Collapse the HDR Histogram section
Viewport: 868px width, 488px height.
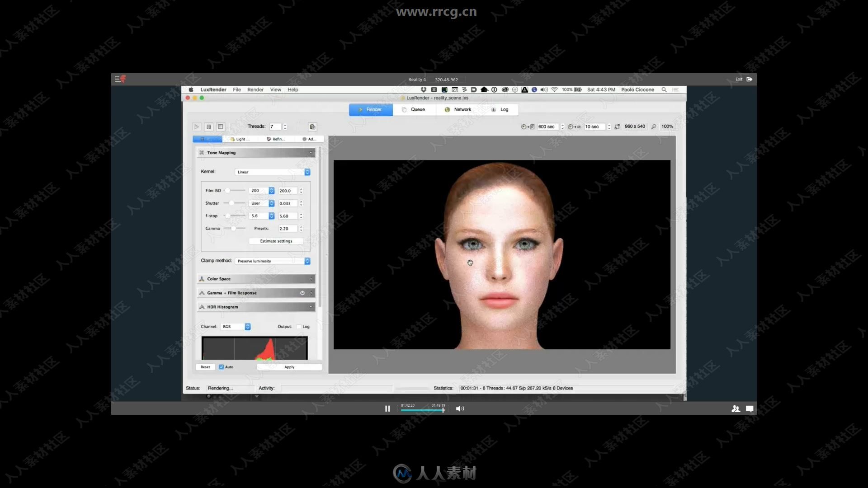pyautogui.click(x=311, y=307)
